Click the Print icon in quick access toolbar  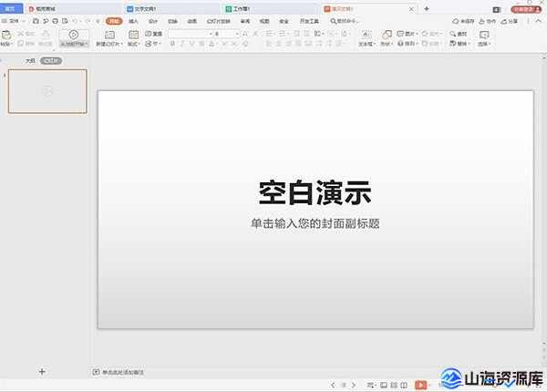55,21
